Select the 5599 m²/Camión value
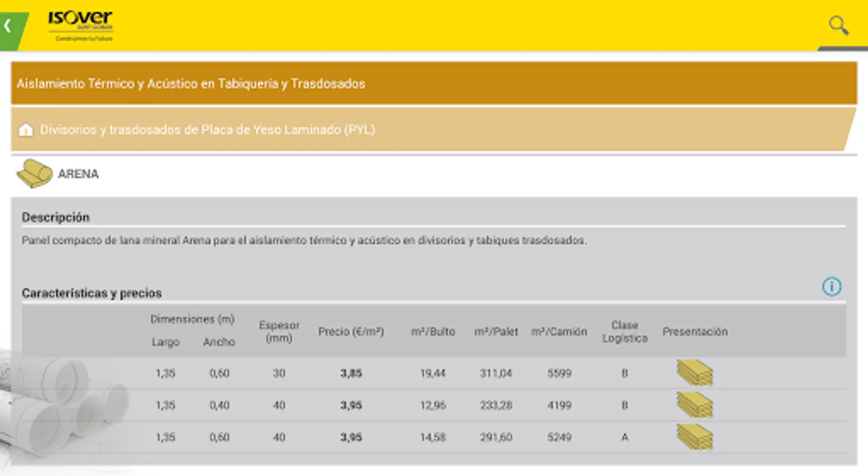The image size is (868, 476). [x=559, y=373]
